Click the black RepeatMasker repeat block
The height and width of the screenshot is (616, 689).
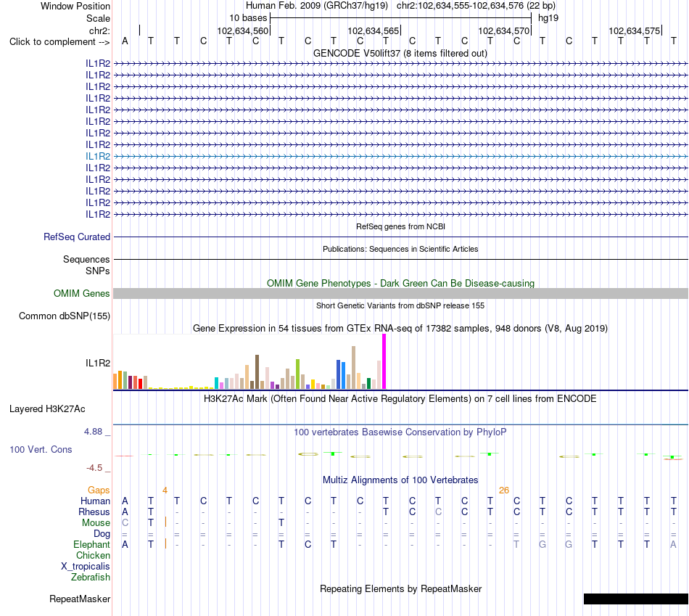tap(636, 599)
